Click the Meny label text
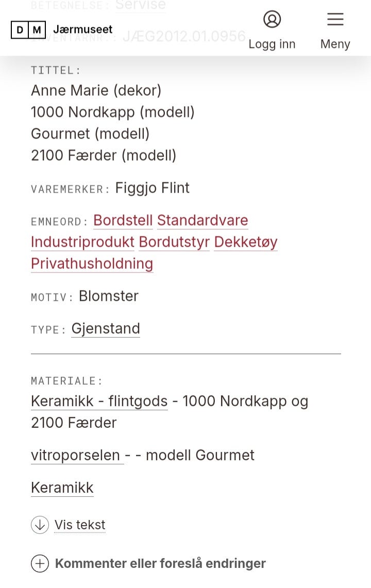This screenshot has height=588, width=371. (335, 44)
